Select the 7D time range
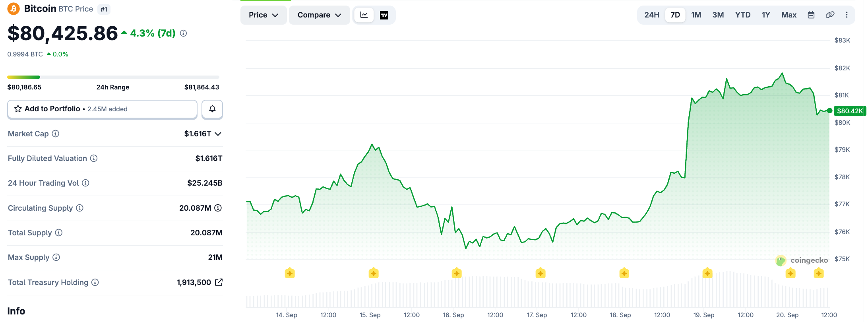 point(675,15)
